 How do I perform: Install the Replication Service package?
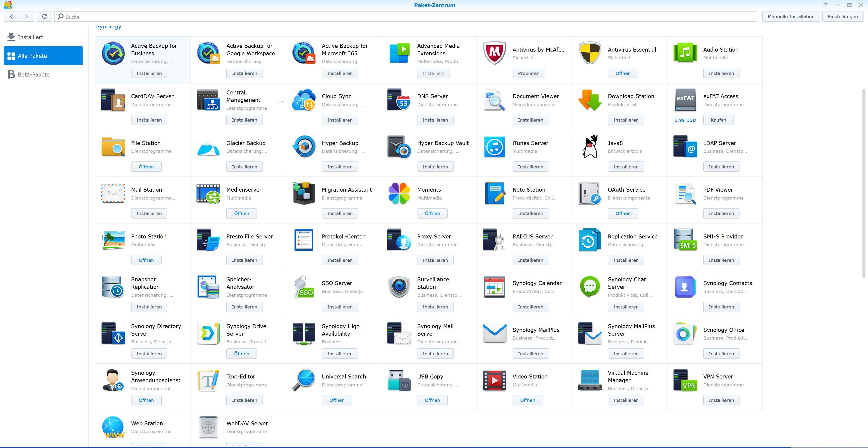click(x=626, y=260)
